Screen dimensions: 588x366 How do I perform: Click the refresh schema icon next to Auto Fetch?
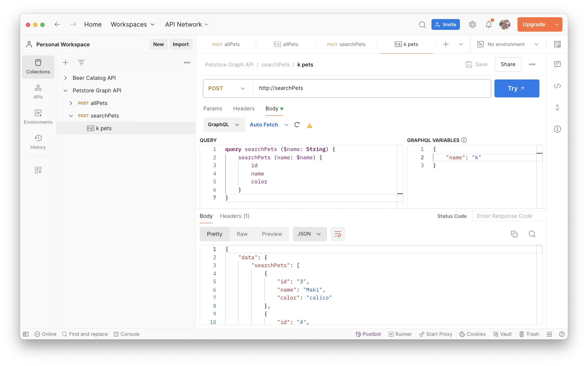tap(297, 125)
